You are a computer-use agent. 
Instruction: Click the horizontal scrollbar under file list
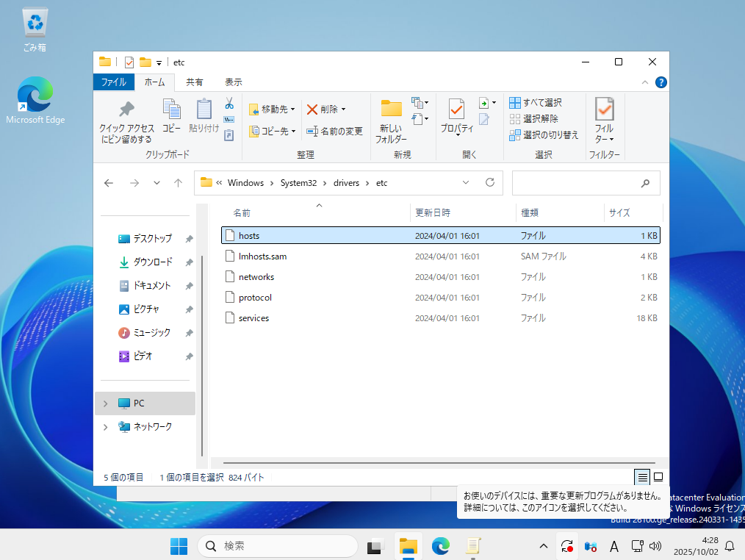(x=439, y=462)
